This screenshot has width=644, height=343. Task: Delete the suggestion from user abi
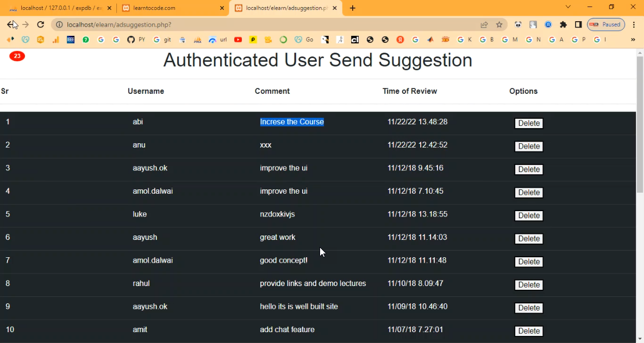tap(528, 123)
